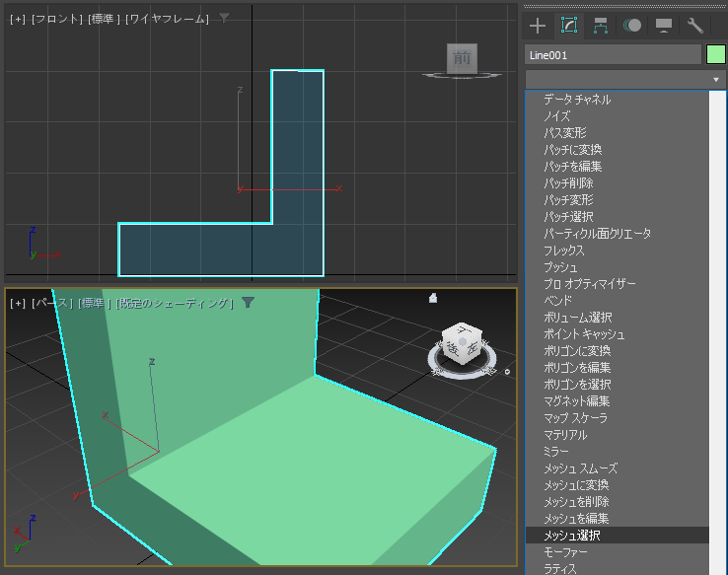Click the perspective viewport ViewCube

(462, 344)
